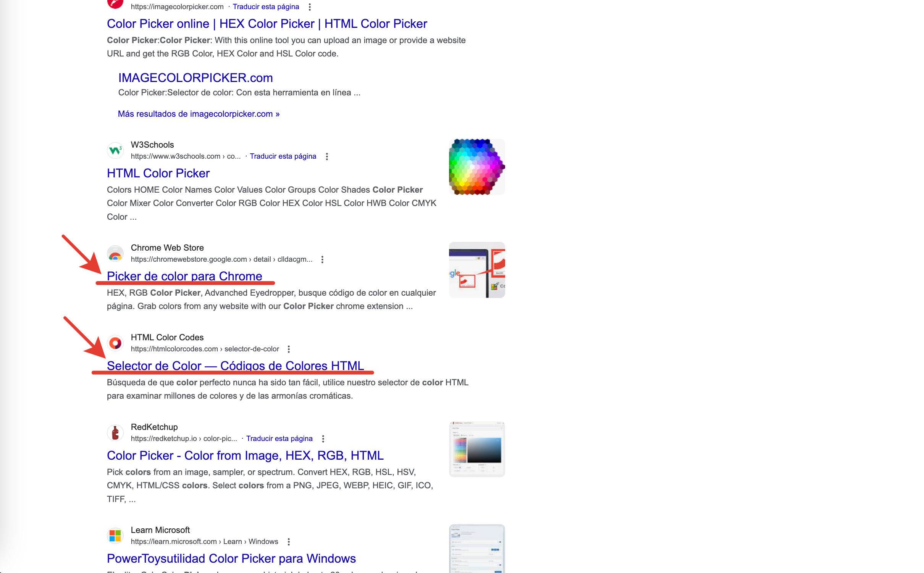This screenshot has height=573, width=924.
Task: Open three-dot menu for imagecolorpicker.com result
Action: [x=310, y=7]
